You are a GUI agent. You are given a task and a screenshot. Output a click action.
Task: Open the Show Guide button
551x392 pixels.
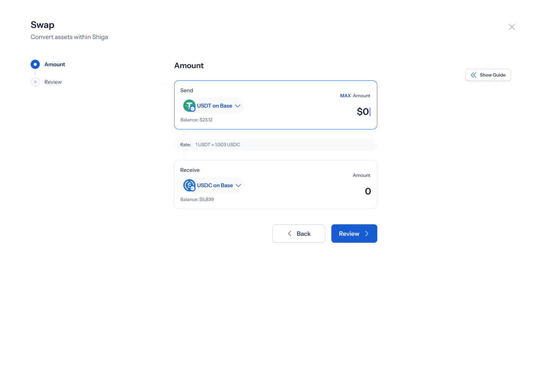coord(488,75)
